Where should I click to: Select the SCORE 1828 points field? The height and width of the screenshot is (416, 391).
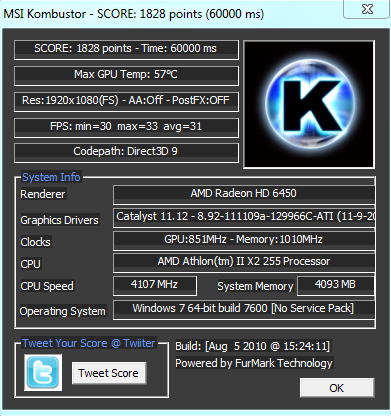click(126, 50)
